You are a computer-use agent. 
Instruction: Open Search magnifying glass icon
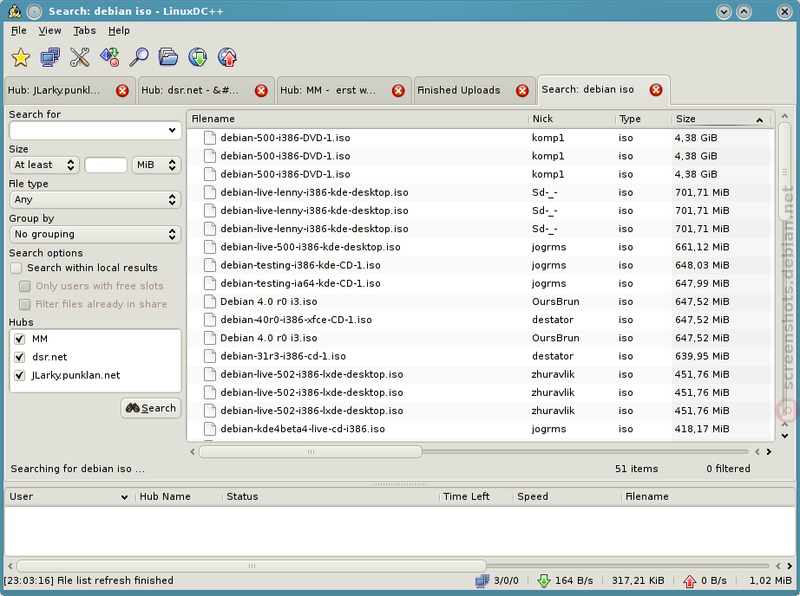coord(139,57)
